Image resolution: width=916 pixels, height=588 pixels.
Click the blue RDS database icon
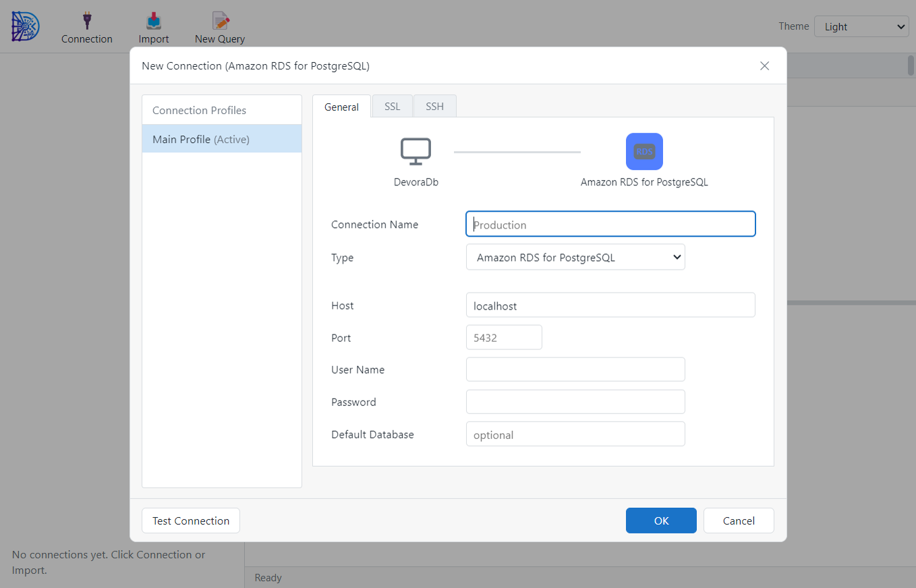(644, 152)
